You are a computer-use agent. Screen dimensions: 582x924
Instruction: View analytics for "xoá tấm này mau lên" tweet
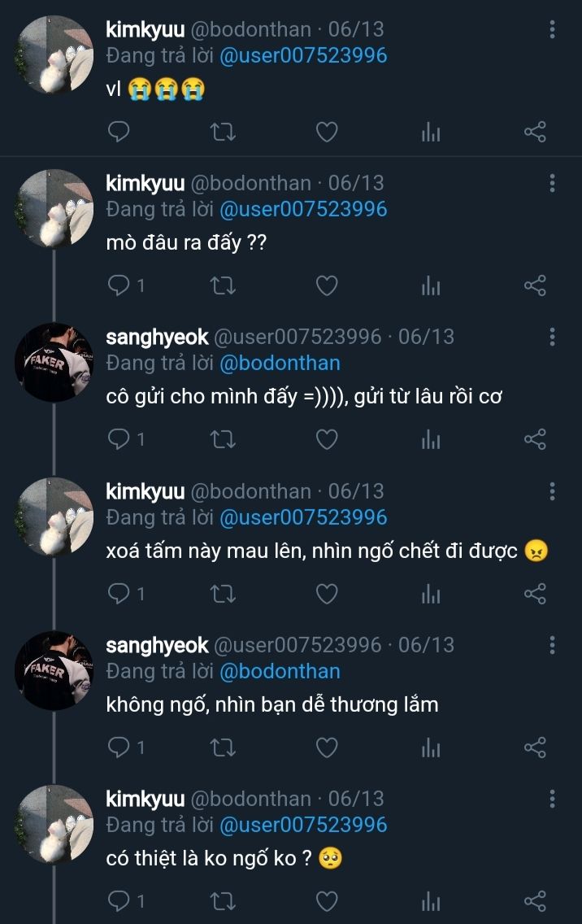pyautogui.click(x=431, y=594)
